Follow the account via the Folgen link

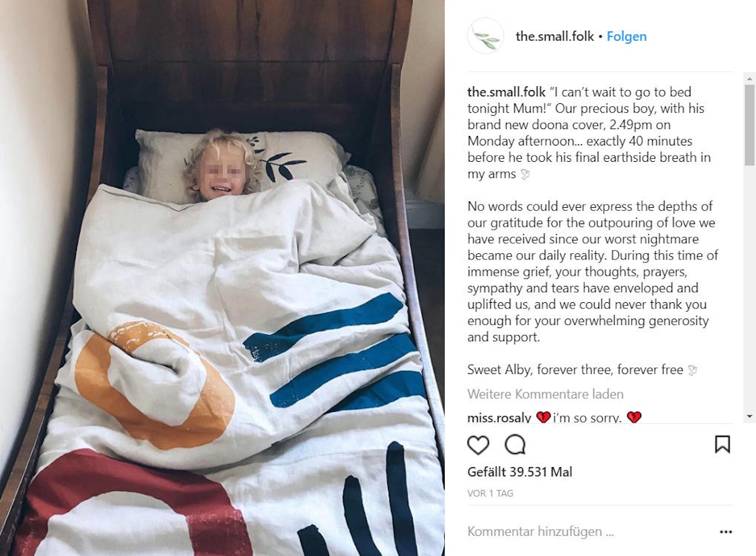(x=627, y=37)
